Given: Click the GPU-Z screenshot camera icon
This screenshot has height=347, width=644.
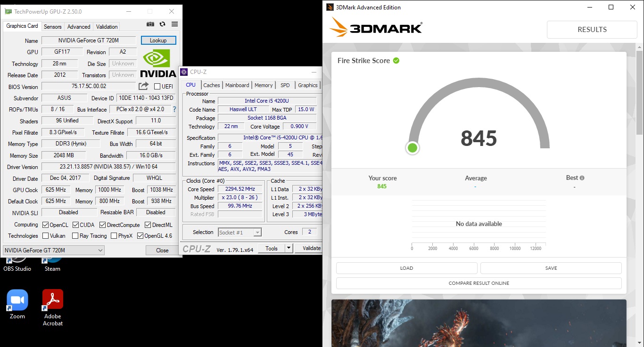Looking at the screenshot, I should 150,24.
